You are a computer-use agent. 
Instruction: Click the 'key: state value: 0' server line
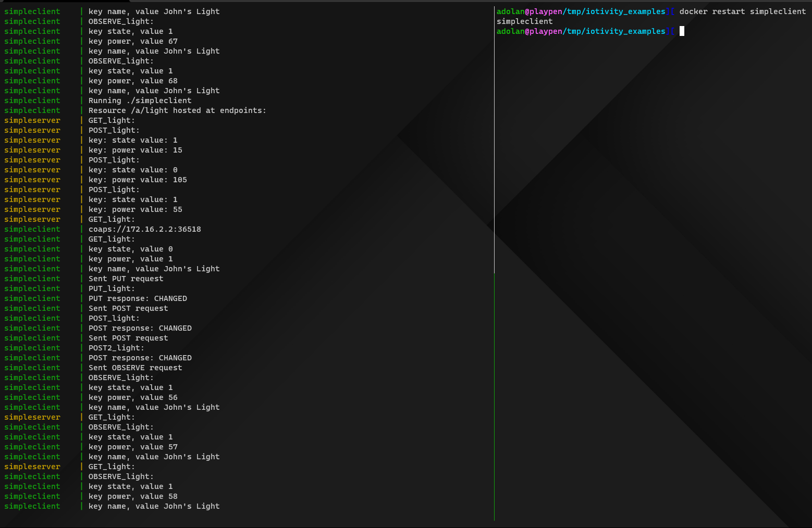point(133,170)
